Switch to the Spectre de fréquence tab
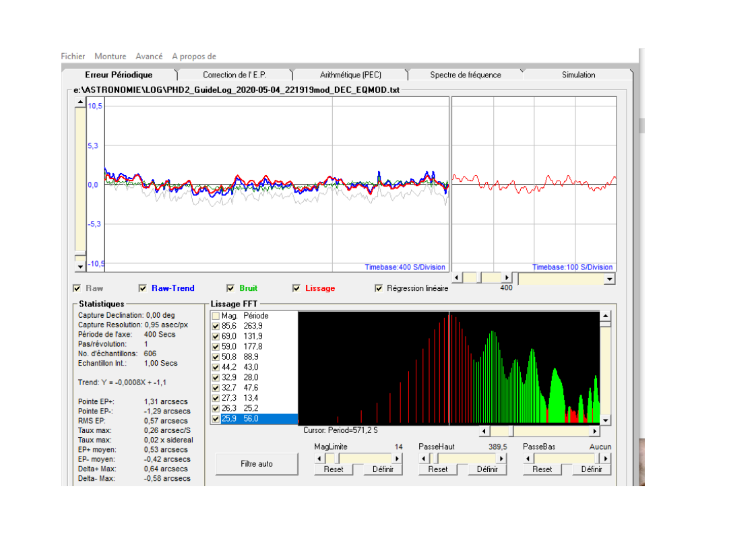 tap(465, 75)
